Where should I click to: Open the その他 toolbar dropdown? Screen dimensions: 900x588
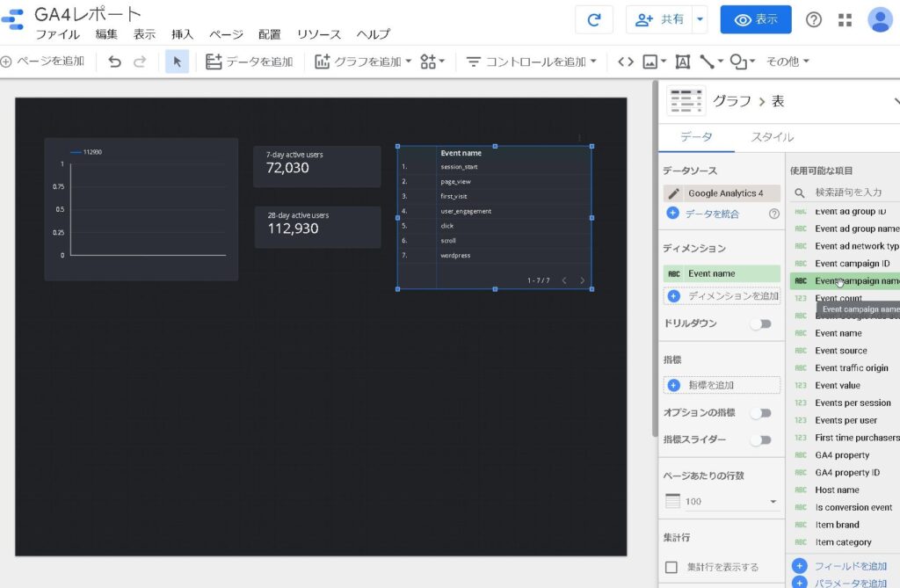(x=787, y=62)
